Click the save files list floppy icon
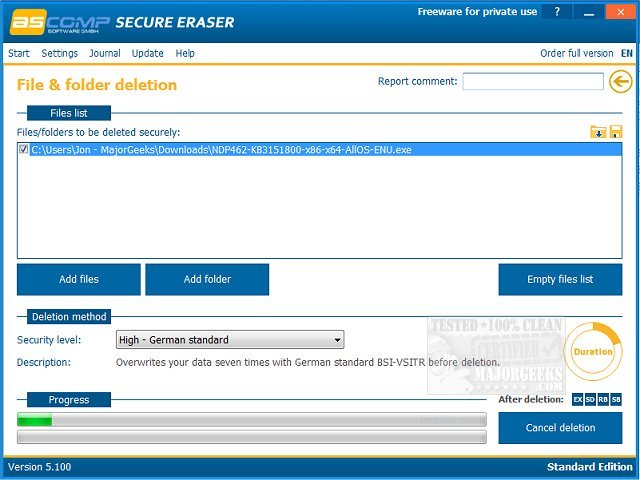 pos(616,132)
